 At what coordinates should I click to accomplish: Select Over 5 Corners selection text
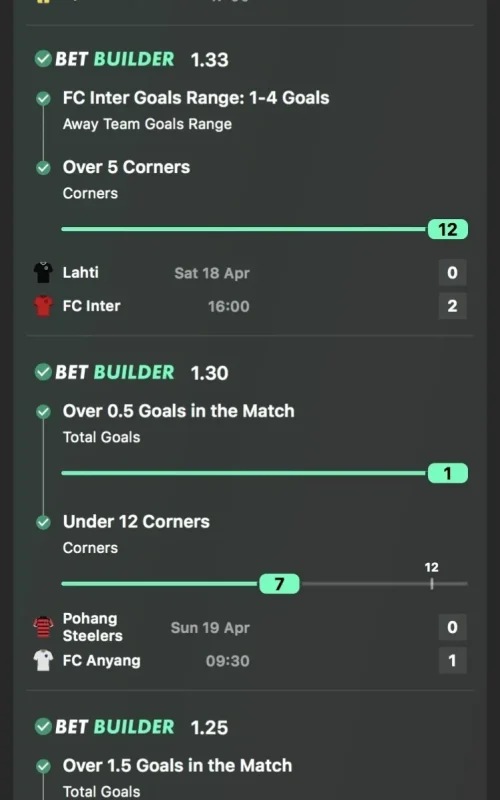(x=126, y=167)
